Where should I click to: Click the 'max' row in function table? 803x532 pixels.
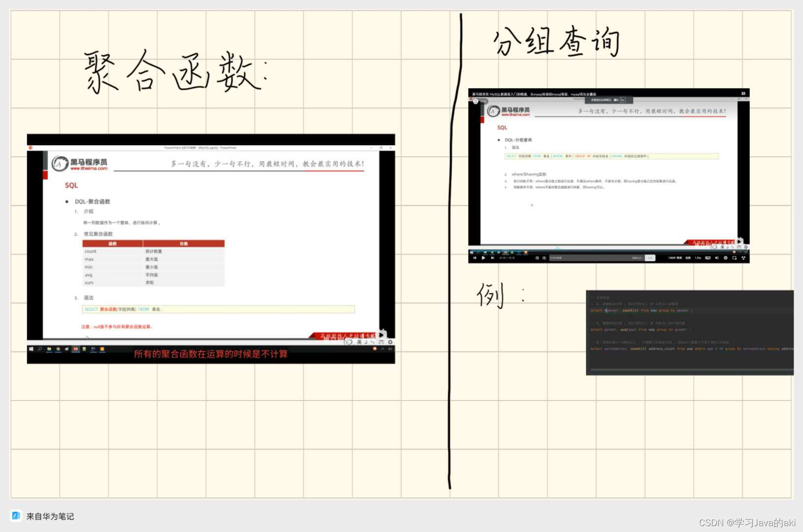pyautogui.click(x=153, y=259)
